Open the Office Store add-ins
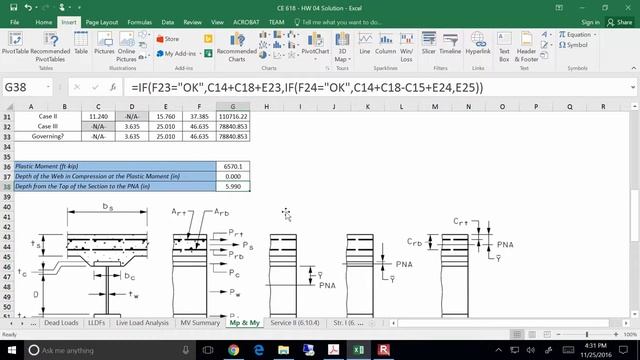 click(x=168, y=39)
